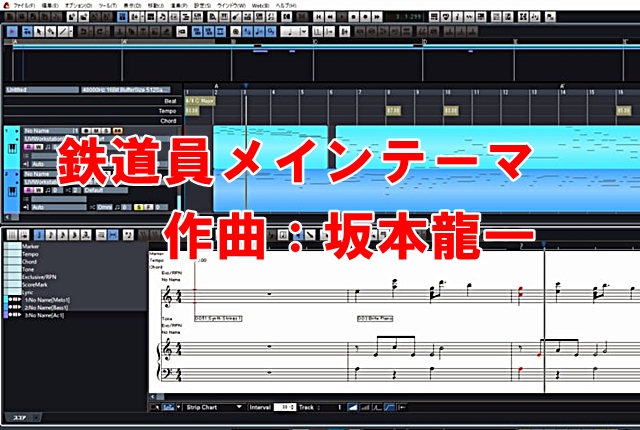Viewport: 640px width, 430px height.
Task: Open the ウインドウ(W) menu
Action: pos(231,5)
